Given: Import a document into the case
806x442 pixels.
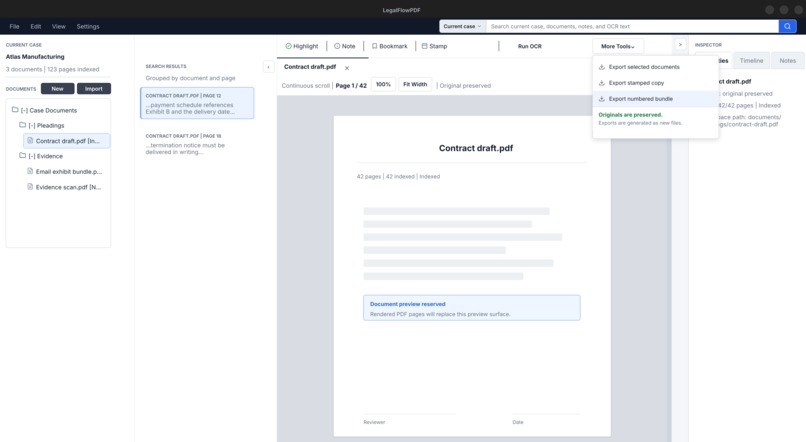Looking at the screenshot, I should [x=94, y=88].
